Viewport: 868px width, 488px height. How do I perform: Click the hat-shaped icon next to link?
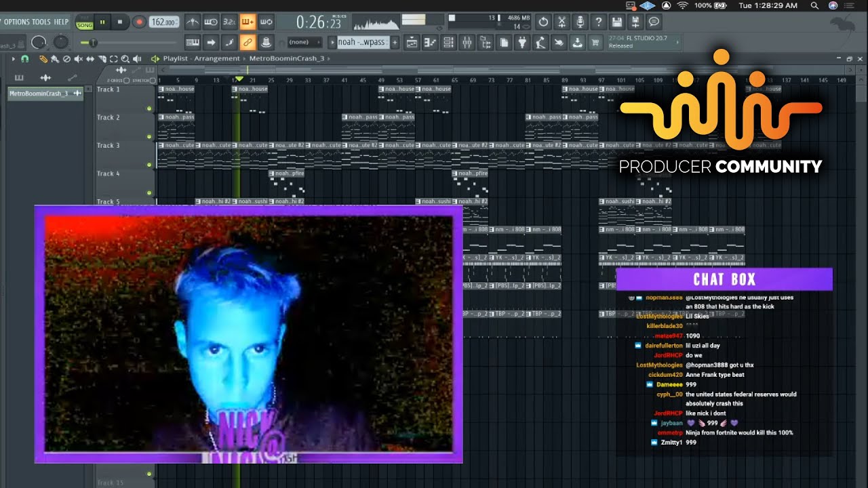pyautogui.click(x=266, y=42)
